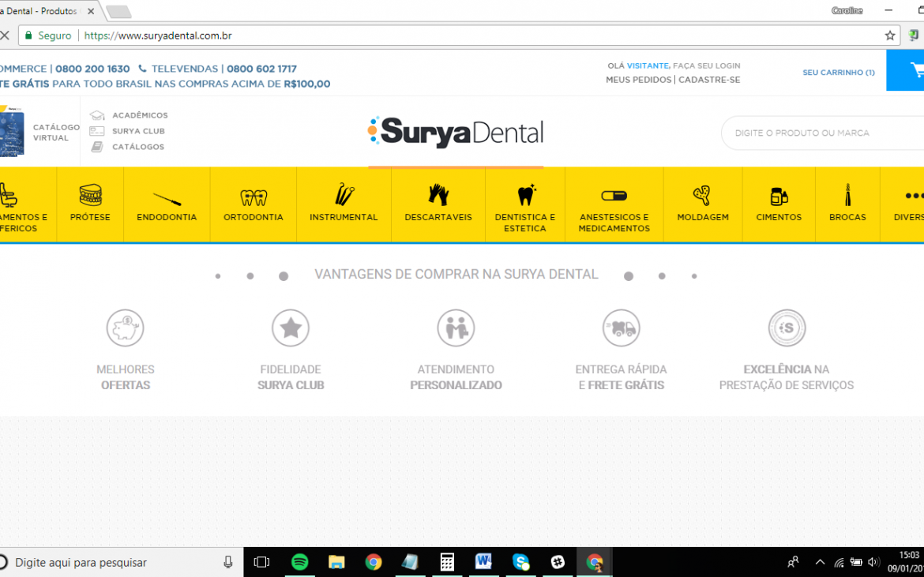
Task: Open Dentística e Estética tooth icon
Action: click(525, 195)
